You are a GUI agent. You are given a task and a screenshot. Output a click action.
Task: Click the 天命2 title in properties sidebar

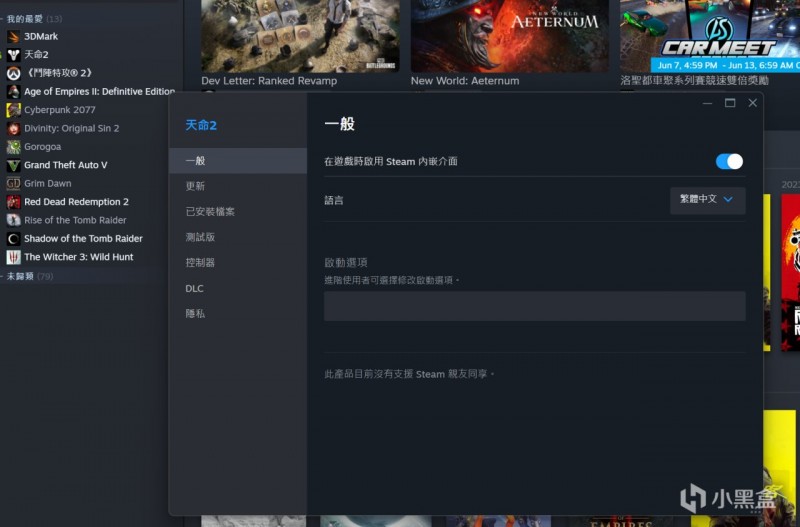point(201,125)
